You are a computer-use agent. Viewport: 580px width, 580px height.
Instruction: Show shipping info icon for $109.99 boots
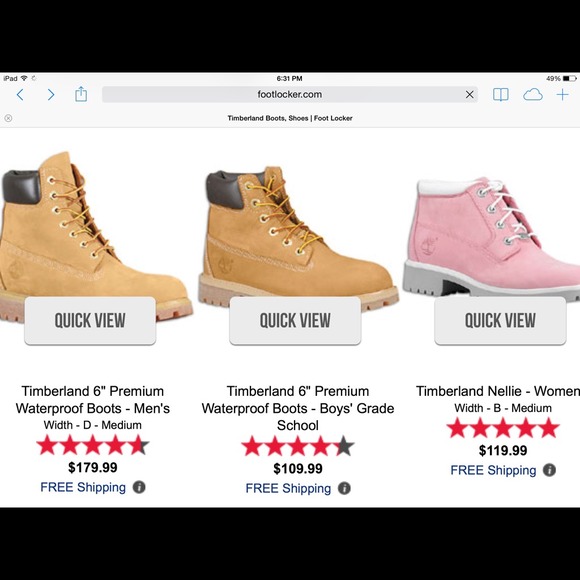coord(344,488)
